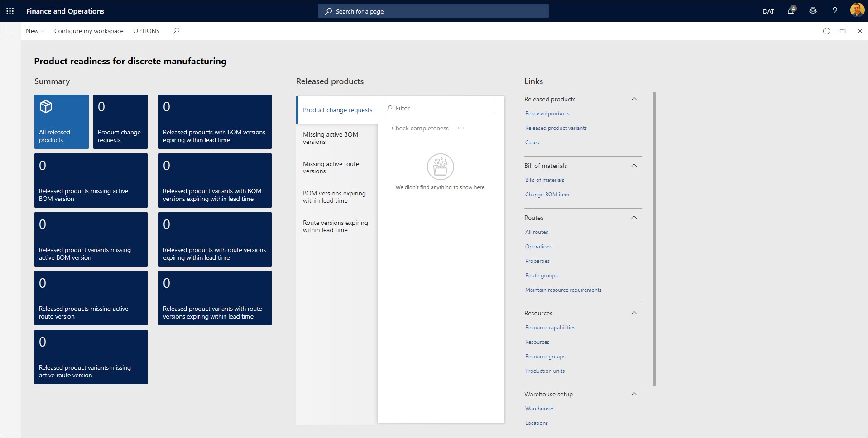The image size is (868, 438).
Task: Open the Product change requests tile
Action: point(120,122)
